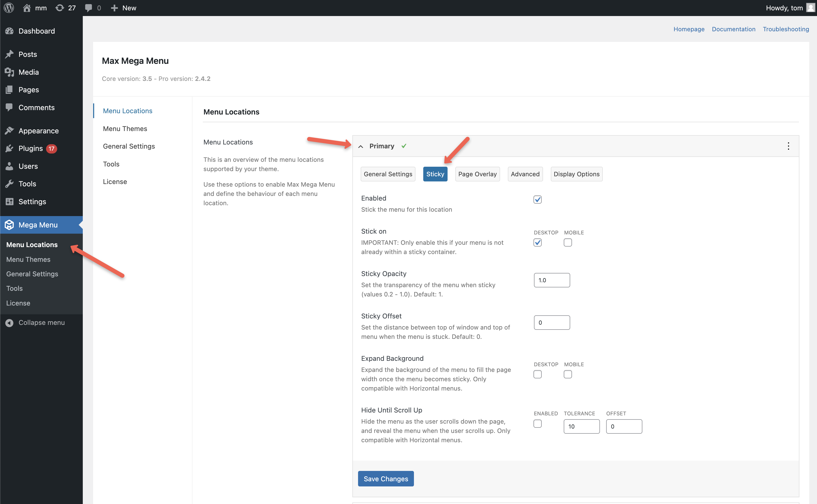817x504 pixels.
Task: Click the WordPress logo icon
Action: click(x=9, y=8)
